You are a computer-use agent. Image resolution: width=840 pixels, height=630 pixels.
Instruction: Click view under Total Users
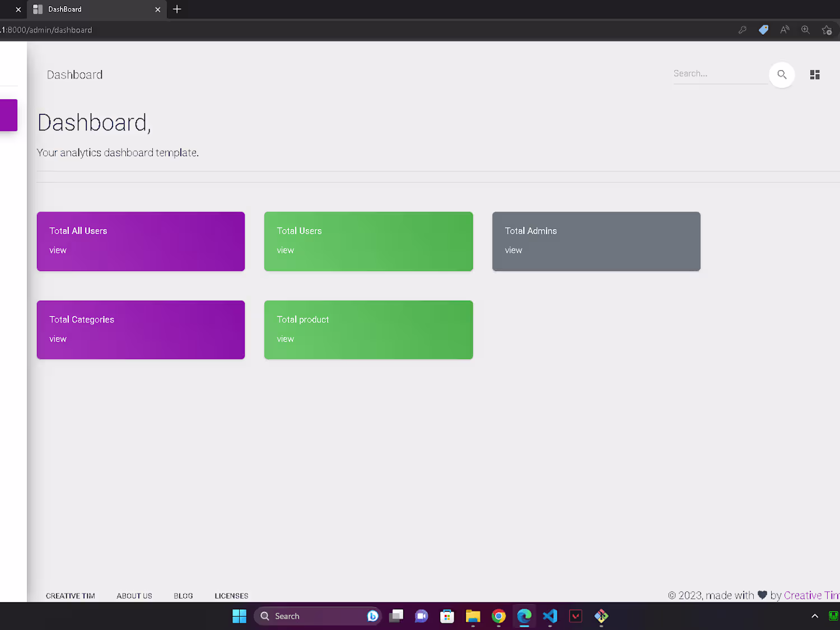click(285, 250)
